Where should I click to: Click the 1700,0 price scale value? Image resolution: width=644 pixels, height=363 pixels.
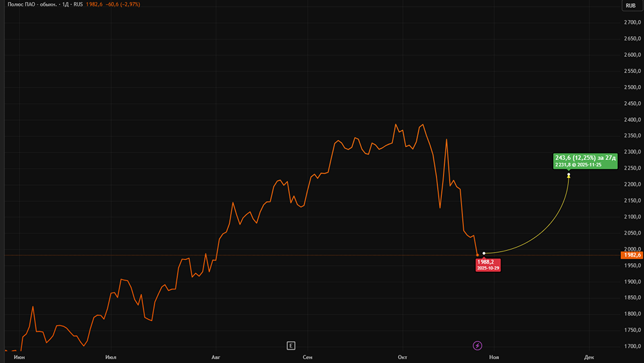[x=632, y=346]
